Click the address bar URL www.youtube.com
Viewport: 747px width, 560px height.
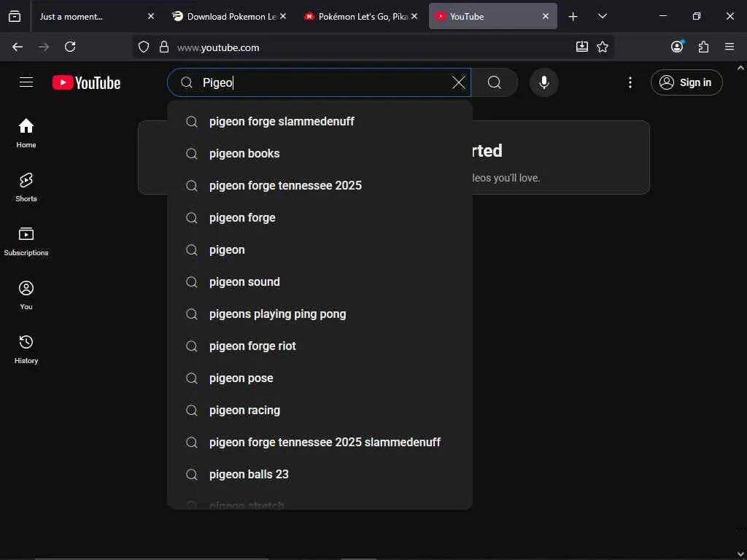[x=218, y=47]
